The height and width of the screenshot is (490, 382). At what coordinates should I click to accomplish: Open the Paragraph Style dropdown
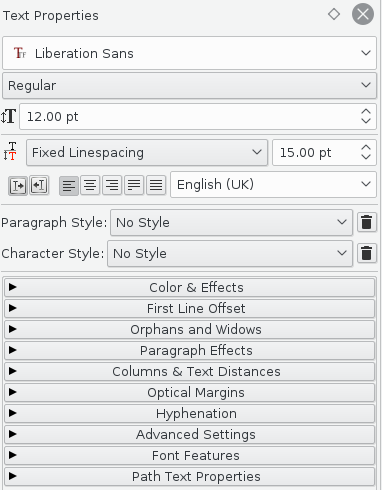tap(231, 222)
